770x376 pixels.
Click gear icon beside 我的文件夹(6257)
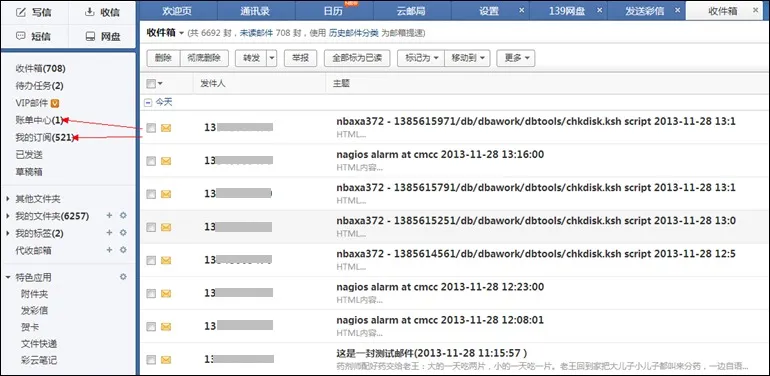(x=123, y=215)
